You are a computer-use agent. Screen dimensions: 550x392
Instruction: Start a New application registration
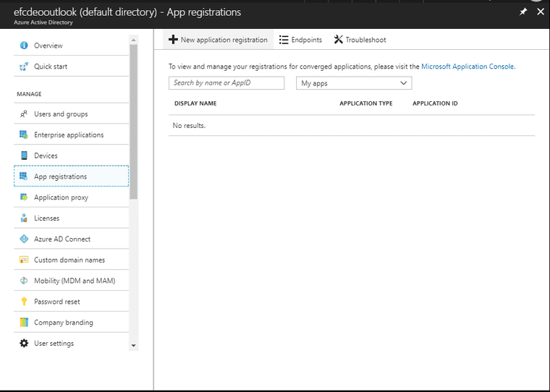[218, 40]
